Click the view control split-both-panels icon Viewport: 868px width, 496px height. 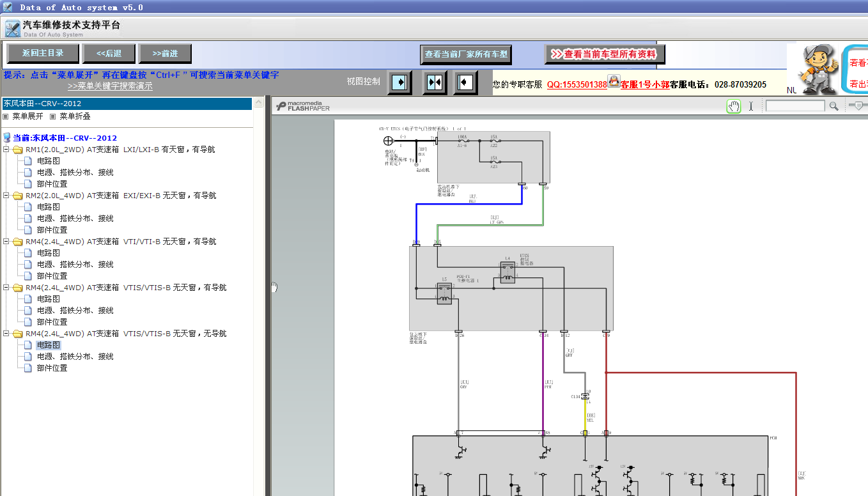pos(435,82)
